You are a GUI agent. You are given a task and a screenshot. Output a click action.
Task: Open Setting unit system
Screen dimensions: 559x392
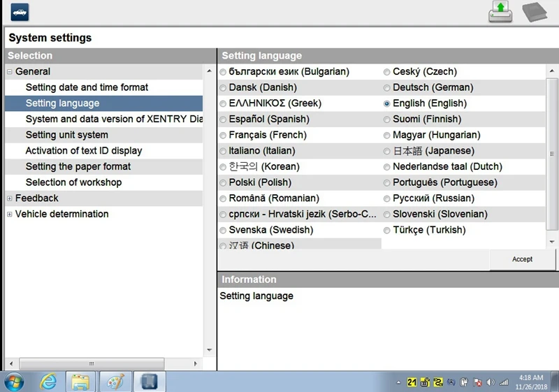(103, 135)
